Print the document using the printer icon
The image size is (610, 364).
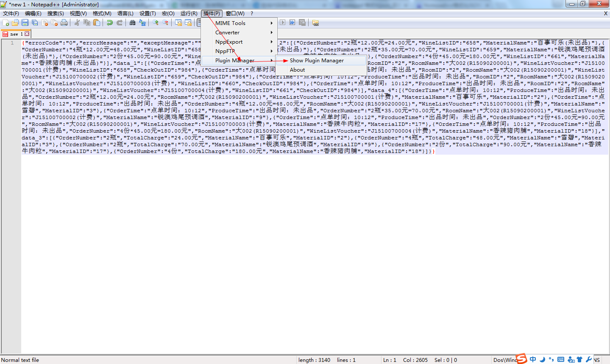pos(64,22)
